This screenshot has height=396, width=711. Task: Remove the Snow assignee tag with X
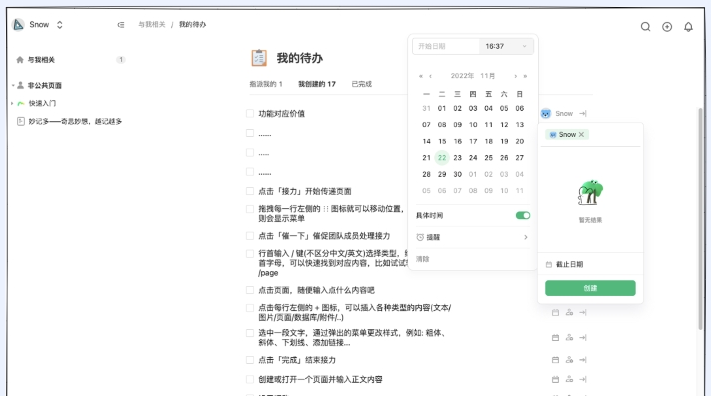pos(581,135)
